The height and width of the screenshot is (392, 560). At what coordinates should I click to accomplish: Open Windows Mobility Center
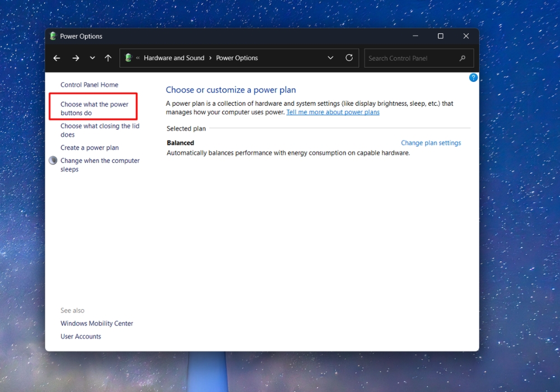click(x=97, y=324)
